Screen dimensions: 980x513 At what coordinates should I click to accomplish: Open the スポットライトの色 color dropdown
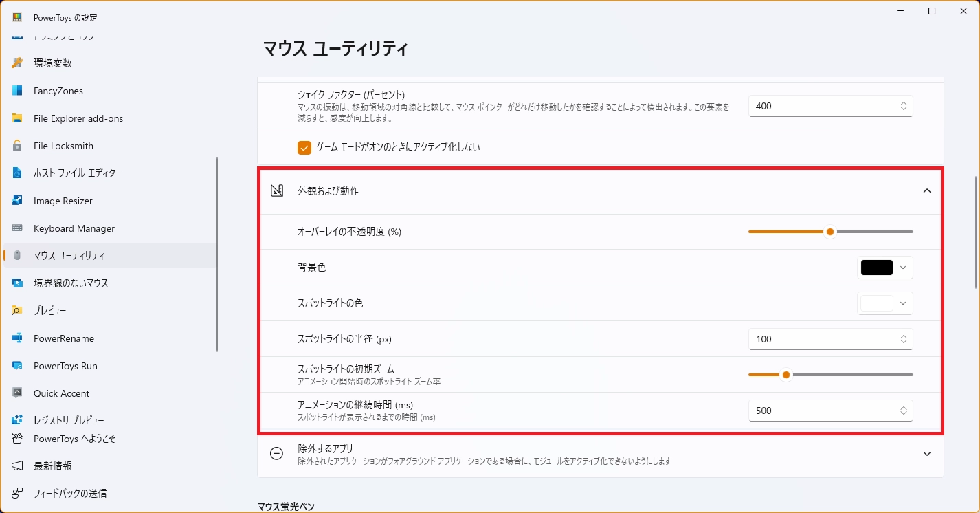coord(884,303)
